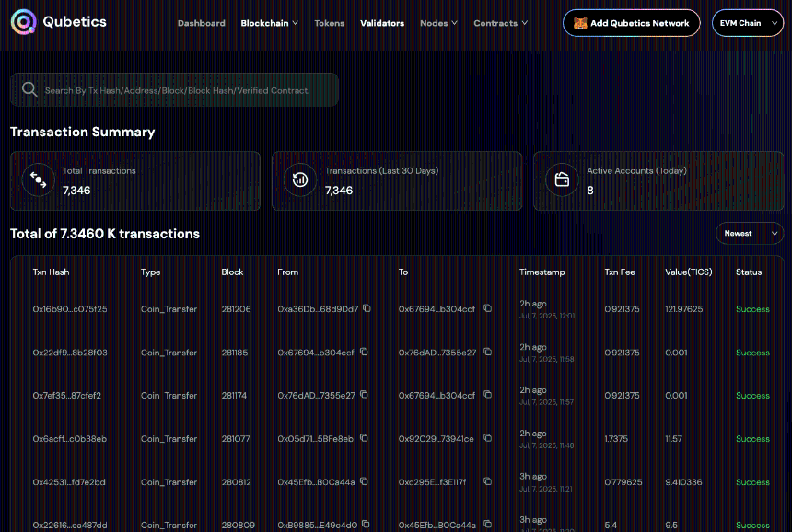Click Success status in row 0x6acff...c0b38eb
Screen dimensions: 792x532
point(752,439)
